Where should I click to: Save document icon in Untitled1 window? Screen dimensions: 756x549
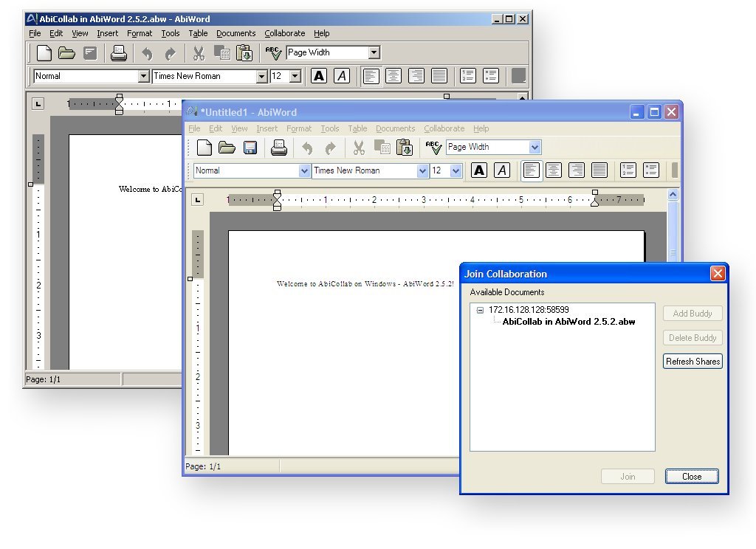pyautogui.click(x=250, y=148)
